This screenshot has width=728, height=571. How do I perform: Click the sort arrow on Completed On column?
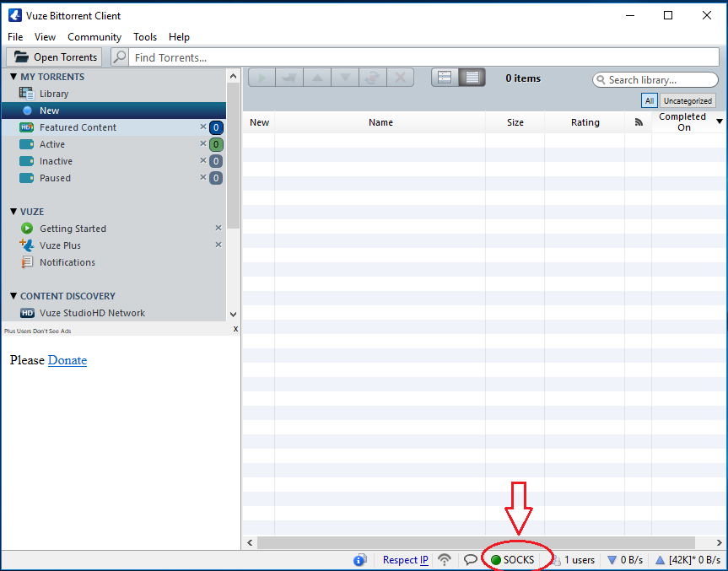click(720, 121)
